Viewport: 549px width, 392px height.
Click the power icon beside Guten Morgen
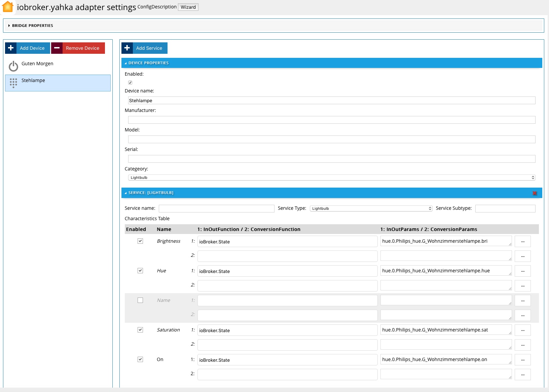[13, 66]
